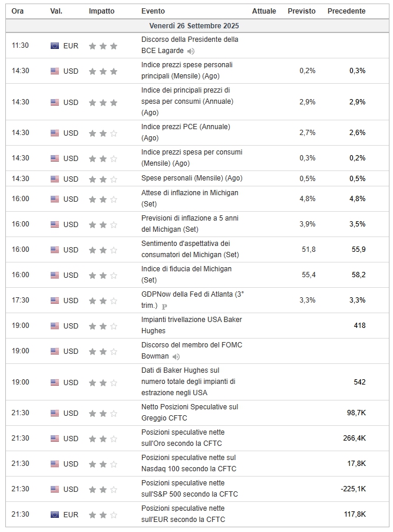Click speaker icon beside Bowman FOMC speech

(x=176, y=357)
